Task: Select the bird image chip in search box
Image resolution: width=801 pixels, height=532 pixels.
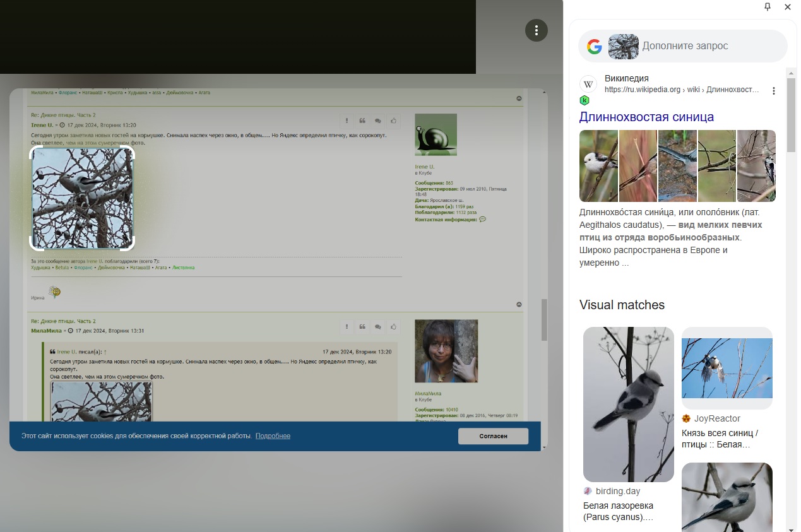Action: point(623,46)
